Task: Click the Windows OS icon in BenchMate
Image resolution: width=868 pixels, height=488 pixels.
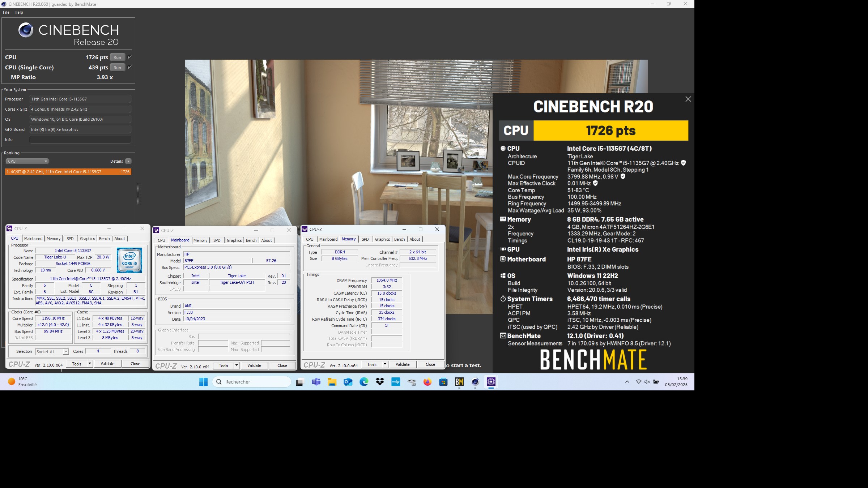Action: click(503, 275)
